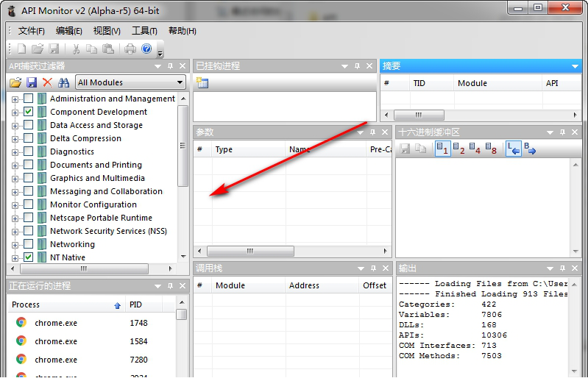The width and height of the screenshot is (588, 392).
Task: Select little-endian byte order icon
Action: [x=514, y=149]
